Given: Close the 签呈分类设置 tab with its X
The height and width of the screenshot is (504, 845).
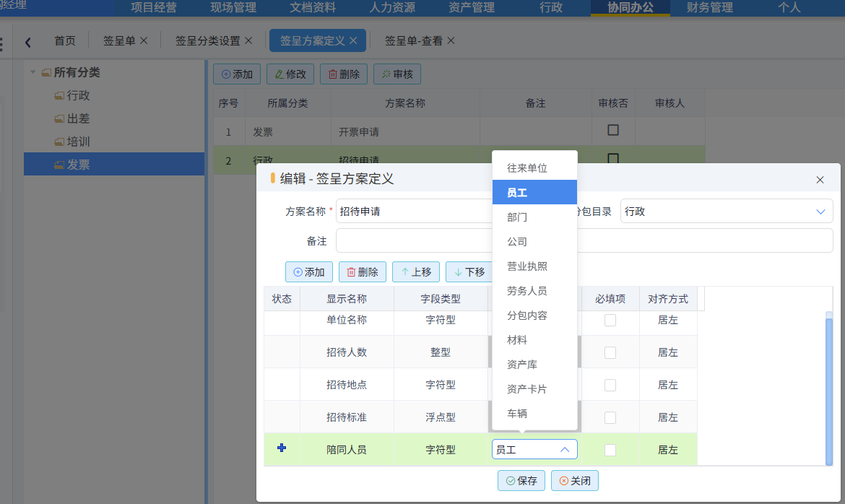Looking at the screenshot, I should 248,40.
